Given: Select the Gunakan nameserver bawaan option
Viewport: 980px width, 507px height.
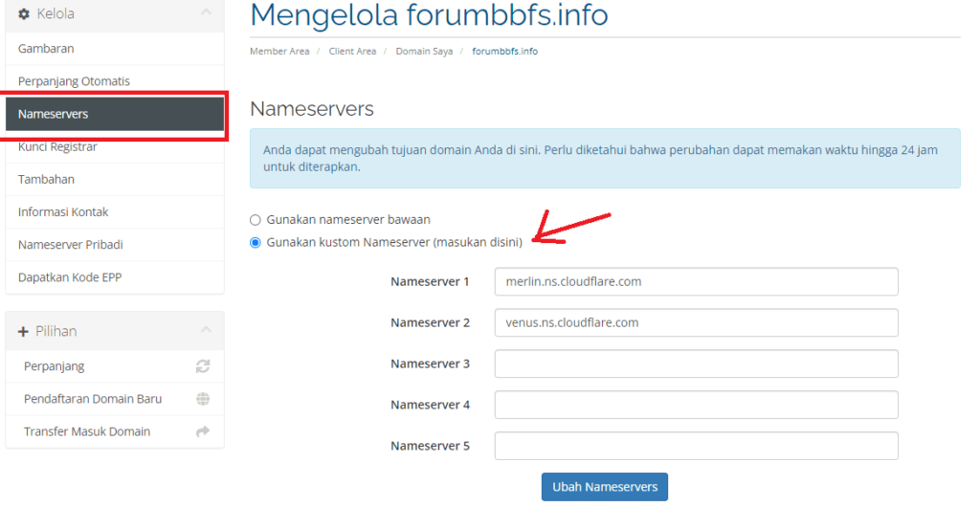Looking at the screenshot, I should (x=256, y=219).
